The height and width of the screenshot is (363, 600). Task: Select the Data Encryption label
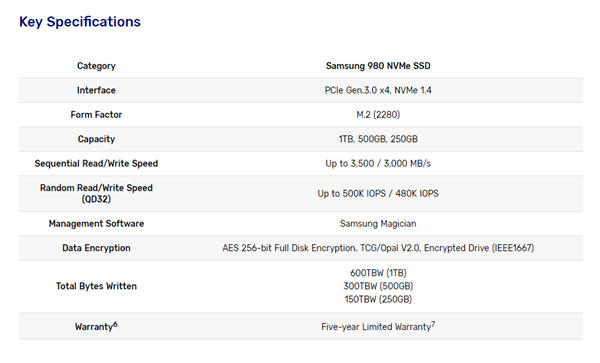[96, 248]
